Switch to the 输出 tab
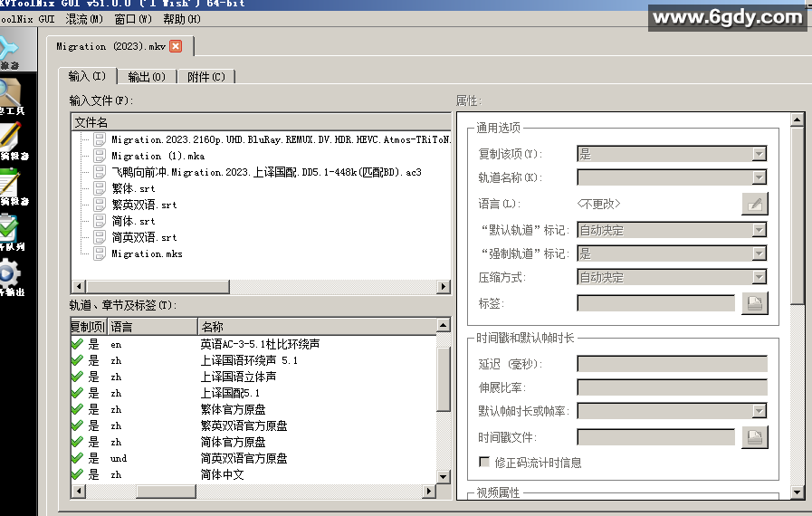Screen dimensions: 812x516 tap(146, 77)
